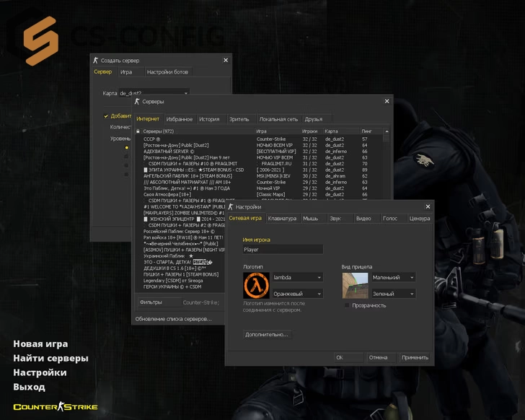
Task: Click the server list vertical scrollbar thumb
Action: [x=387, y=138]
